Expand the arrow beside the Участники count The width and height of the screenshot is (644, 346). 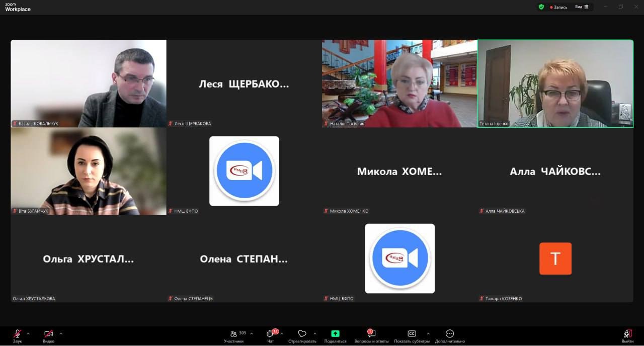coord(252,333)
